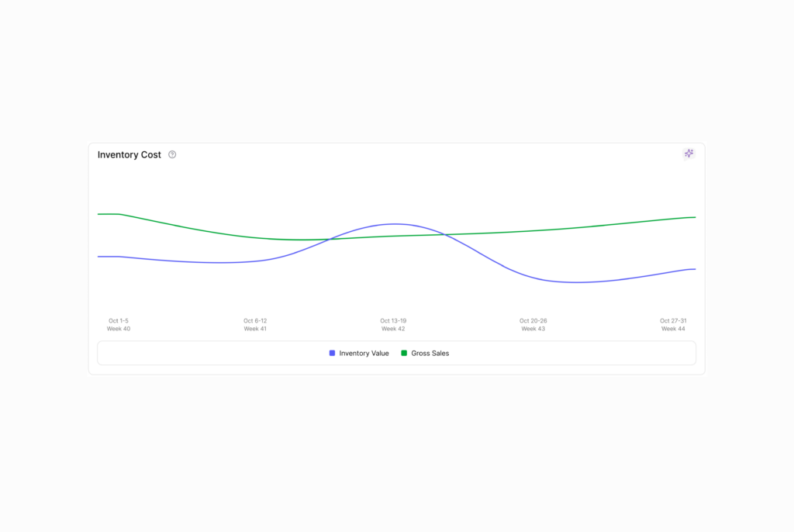
Task: Click the Inventory Cost chart title
Action: click(x=129, y=154)
